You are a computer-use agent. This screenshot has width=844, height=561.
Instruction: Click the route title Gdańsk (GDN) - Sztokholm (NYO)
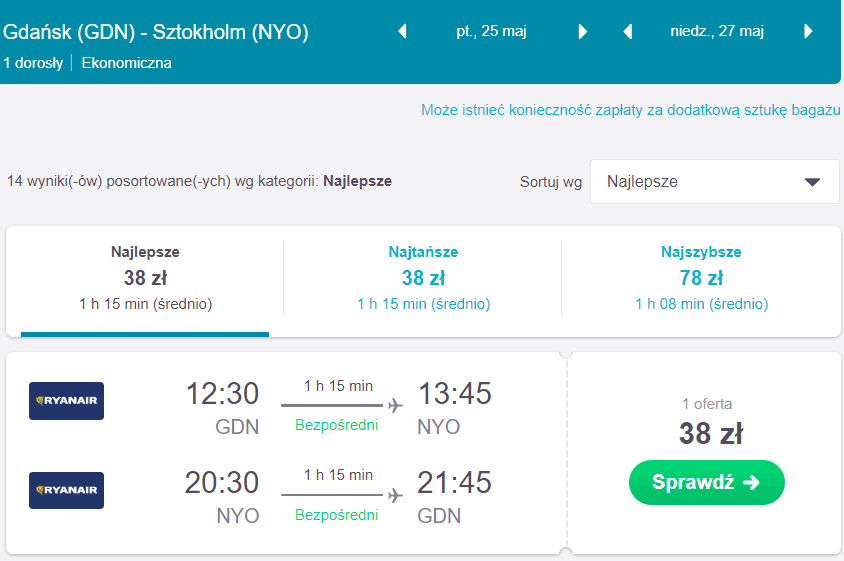click(156, 32)
